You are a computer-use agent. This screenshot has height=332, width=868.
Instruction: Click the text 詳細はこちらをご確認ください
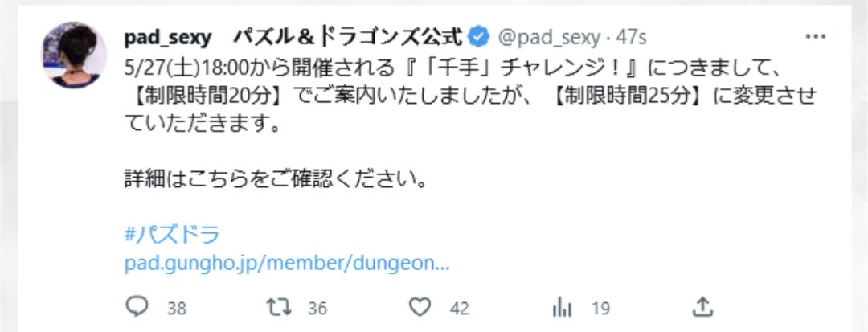(276, 181)
